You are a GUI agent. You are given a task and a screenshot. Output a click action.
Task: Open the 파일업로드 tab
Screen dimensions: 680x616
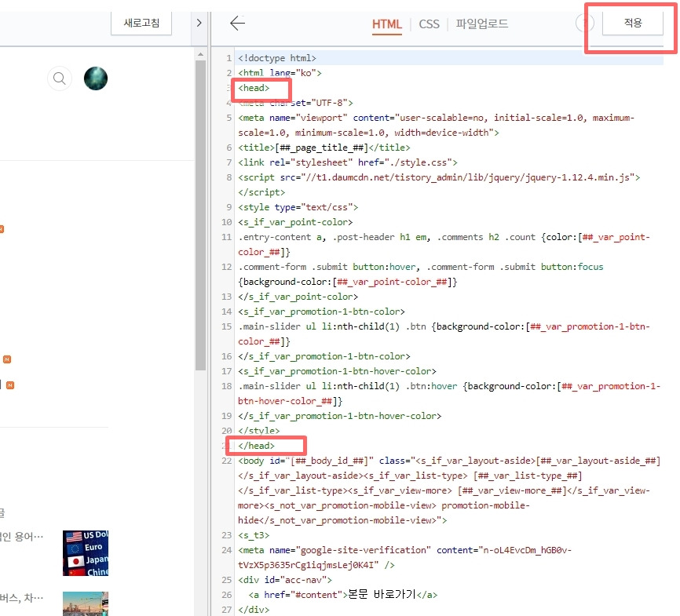[x=482, y=24]
